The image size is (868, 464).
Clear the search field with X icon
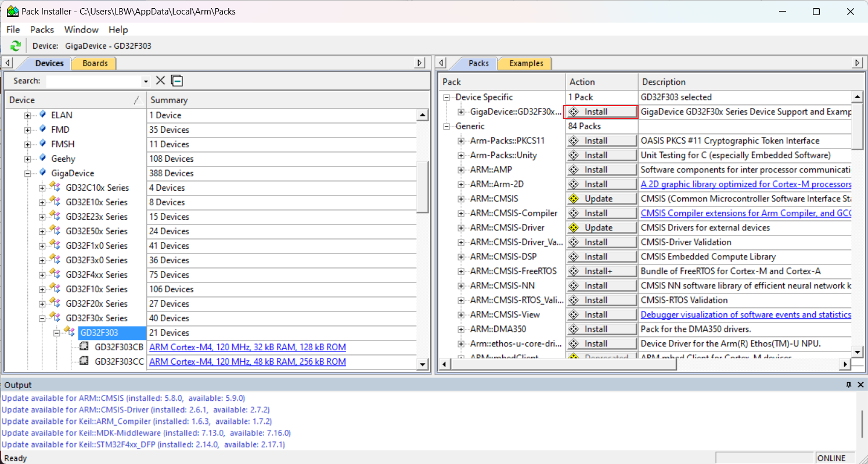[161, 81]
